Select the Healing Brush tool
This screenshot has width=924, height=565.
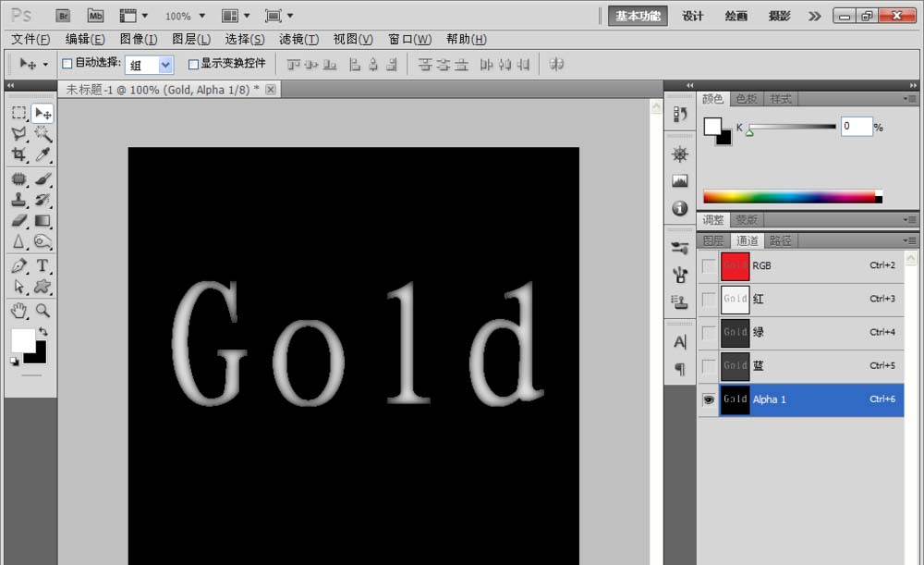click(19, 178)
